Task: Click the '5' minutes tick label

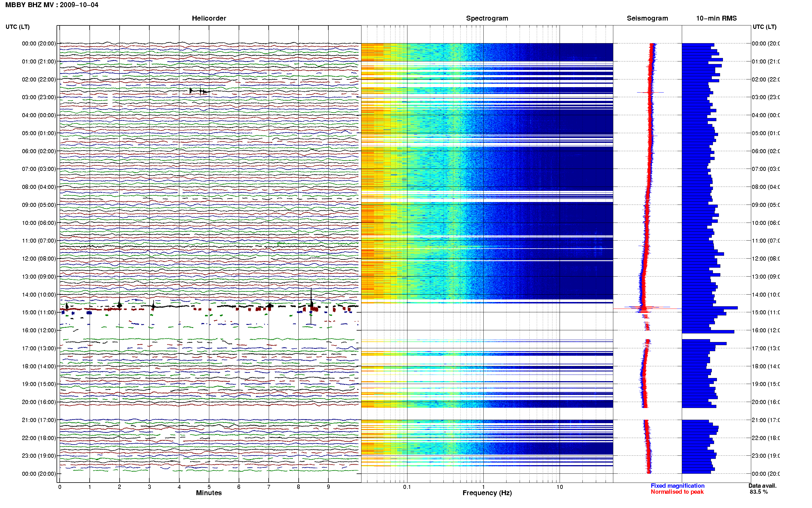Action: (209, 487)
